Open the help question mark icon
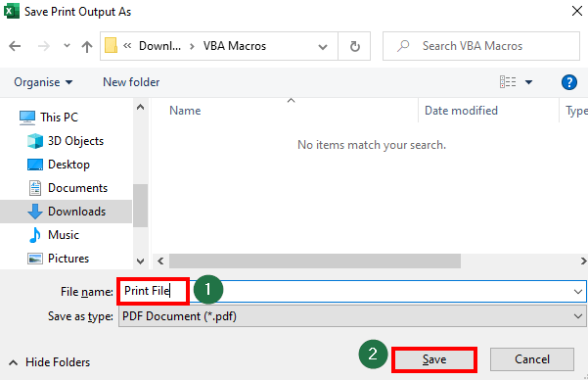The image size is (588, 380). click(568, 82)
